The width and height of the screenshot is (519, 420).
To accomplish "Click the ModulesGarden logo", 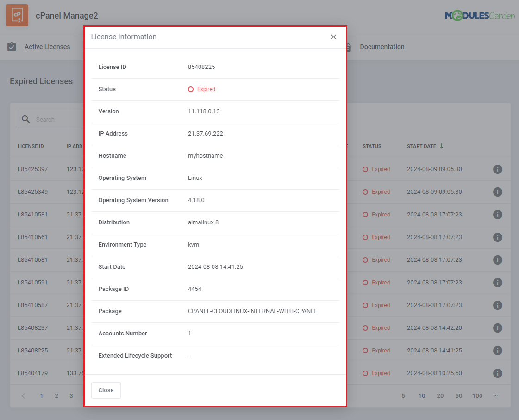I will pos(480,15).
